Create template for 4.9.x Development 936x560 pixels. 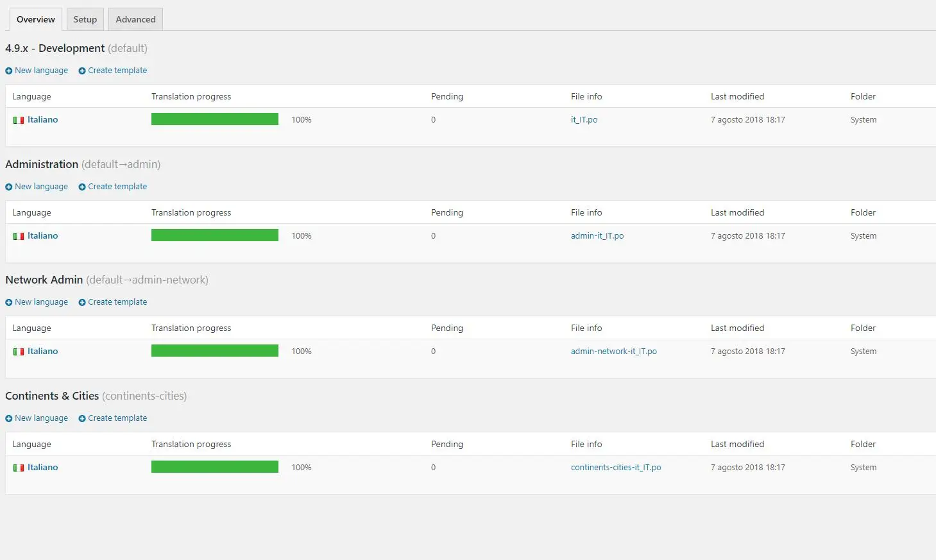[113, 71]
